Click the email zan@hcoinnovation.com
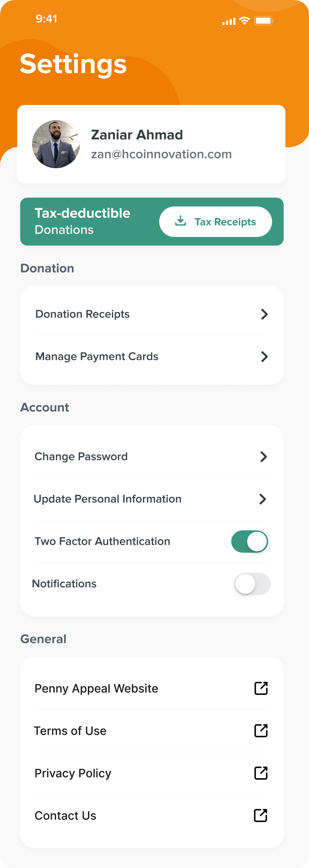This screenshot has height=868, width=309. pyautogui.click(x=161, y=154)
